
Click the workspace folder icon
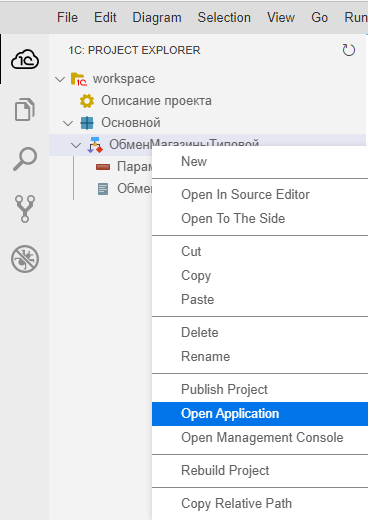(79, 79)
